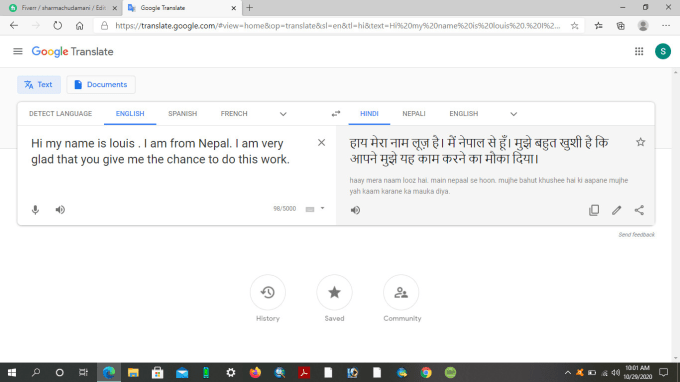Viewport: 680px width, 382px height.
Task: Open the Google apps grid
Action: [x=639, y=52]
